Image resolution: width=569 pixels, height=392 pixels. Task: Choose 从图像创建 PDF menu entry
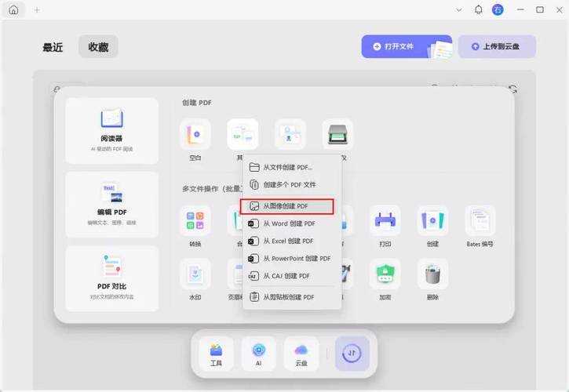tap(286, 206)
